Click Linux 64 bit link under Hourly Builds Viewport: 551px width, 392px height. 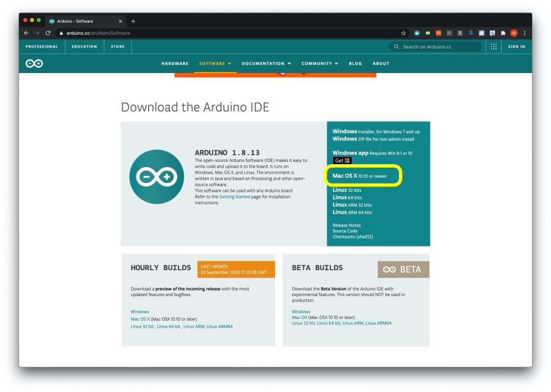168,326
